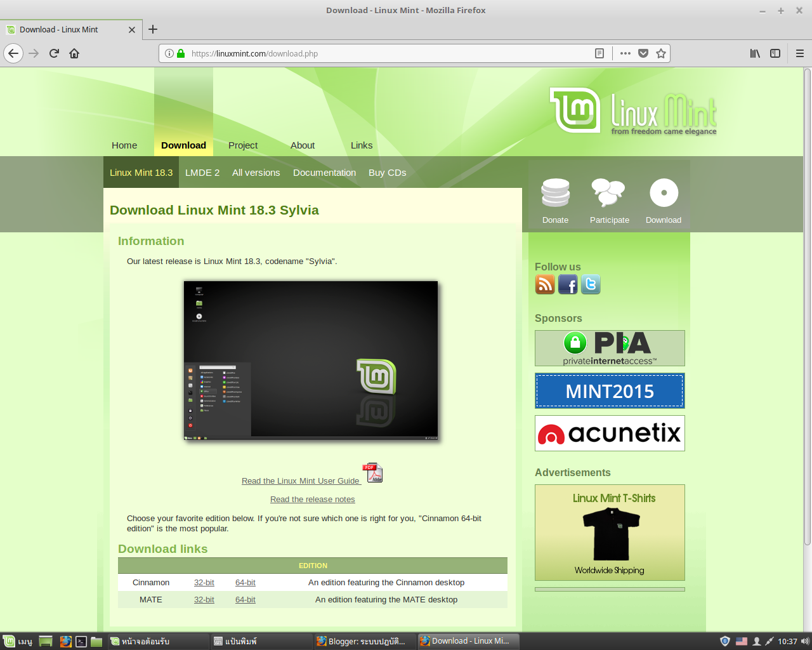
Task: Click the Participate speech bubbles icon
Action: (608, 192)
